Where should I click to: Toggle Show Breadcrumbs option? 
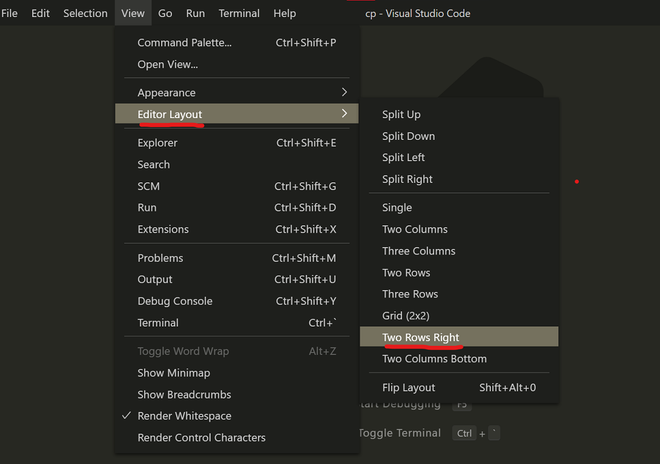[x=237, y=395]
